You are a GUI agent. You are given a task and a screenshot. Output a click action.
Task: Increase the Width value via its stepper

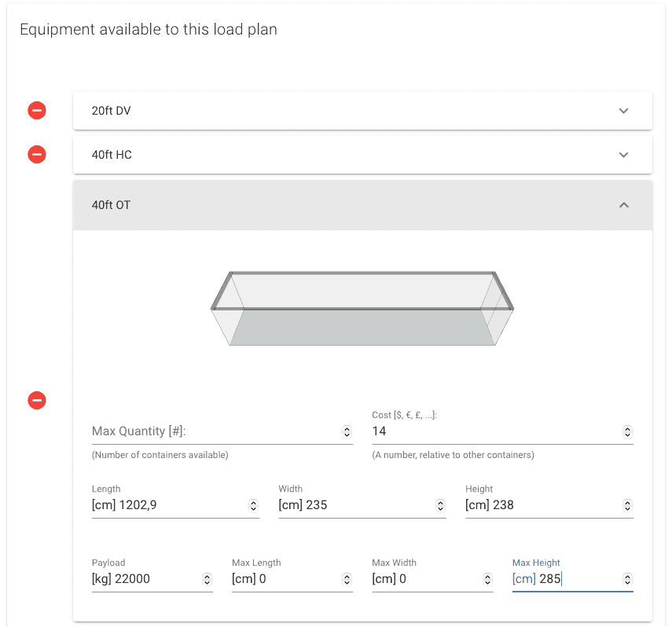[442, 502]
